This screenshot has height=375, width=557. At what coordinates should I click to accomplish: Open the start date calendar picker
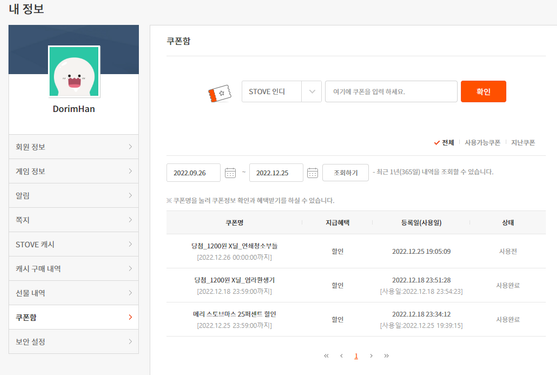click(x=230, y=173)
